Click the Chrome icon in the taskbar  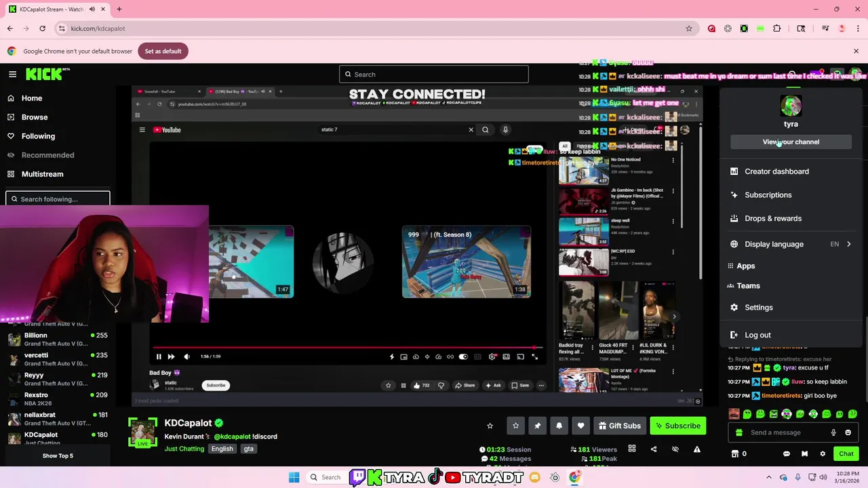(x=574, y=477)
